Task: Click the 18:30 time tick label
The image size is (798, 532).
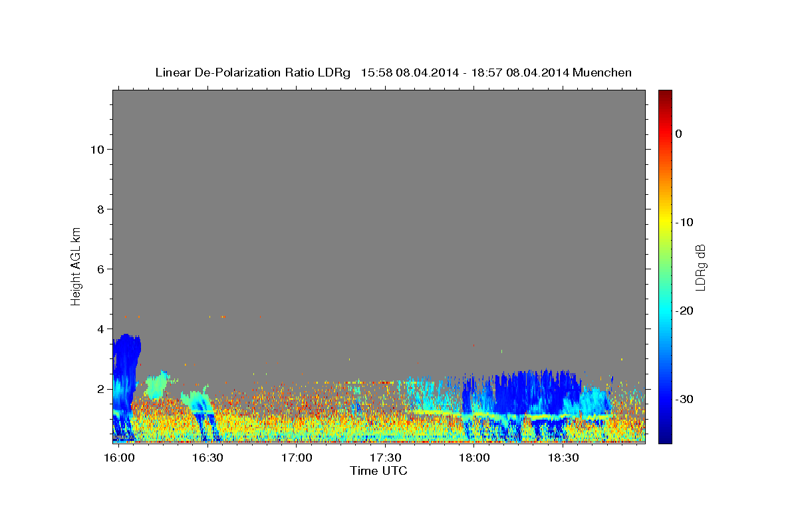Action: (x=563, y=458)
